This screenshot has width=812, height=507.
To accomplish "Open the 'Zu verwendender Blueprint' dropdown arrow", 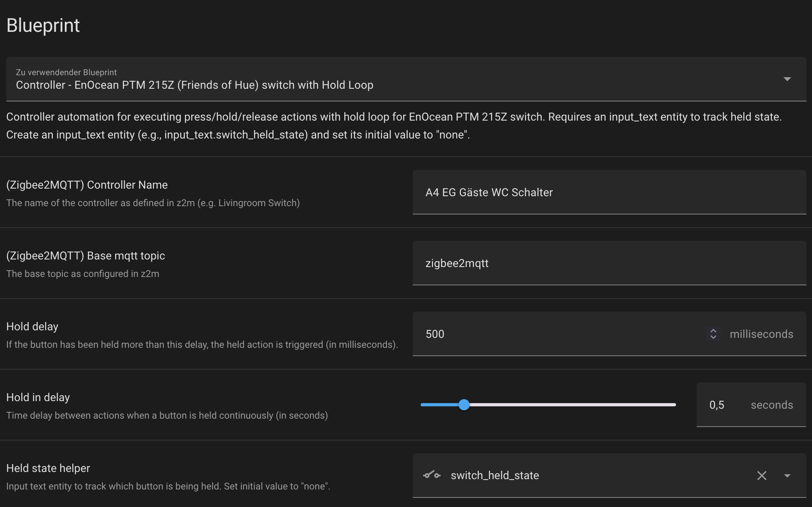I will tap(787, 79).
